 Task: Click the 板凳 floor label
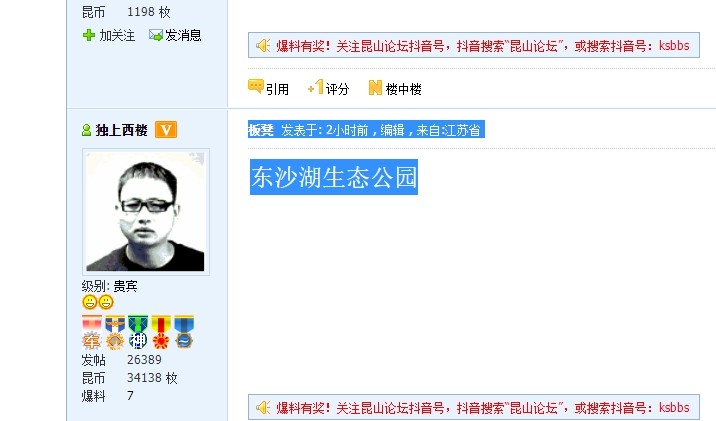pyautogui.click(x=261, y=131)
